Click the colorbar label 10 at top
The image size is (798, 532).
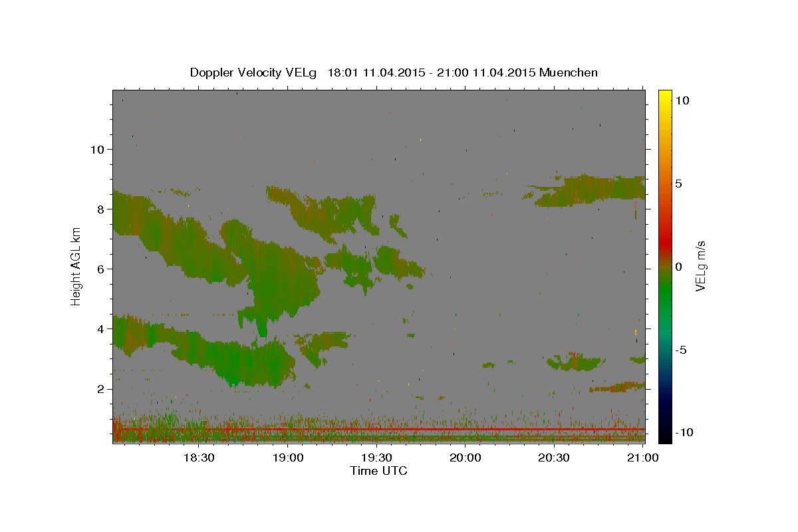[x=682, y=100]
